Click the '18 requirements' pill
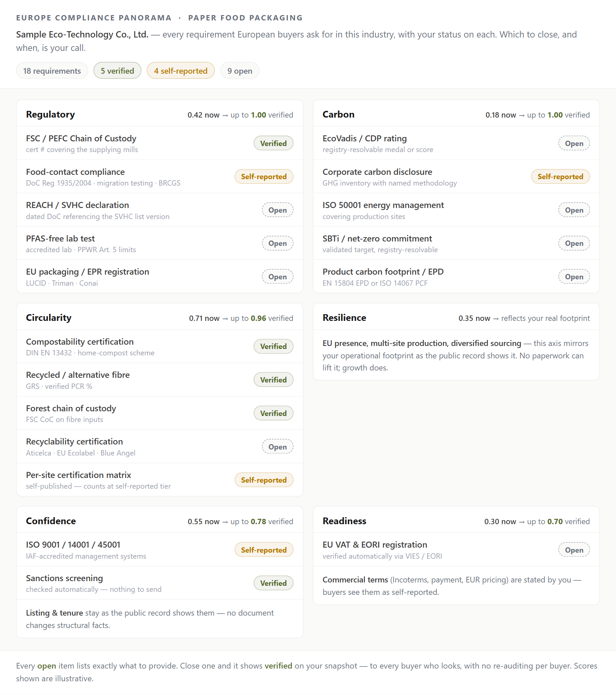Viewport: 616px width, 695px height. coord(52,71)
